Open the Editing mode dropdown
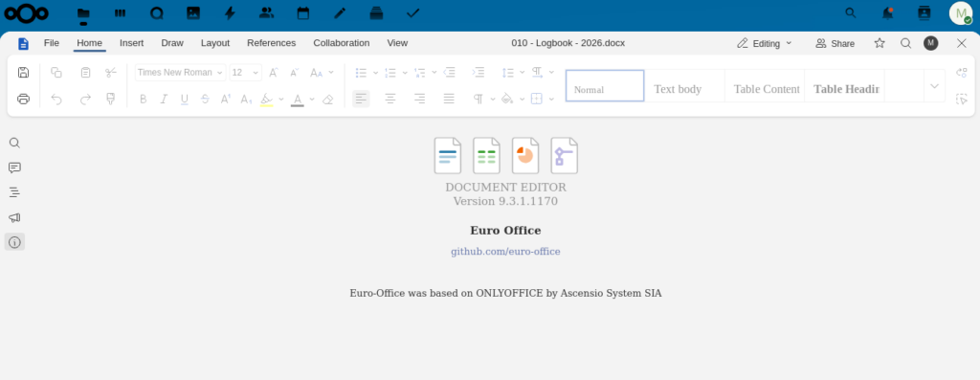Screen dimensions: 980x380 (x=765, y=43)
